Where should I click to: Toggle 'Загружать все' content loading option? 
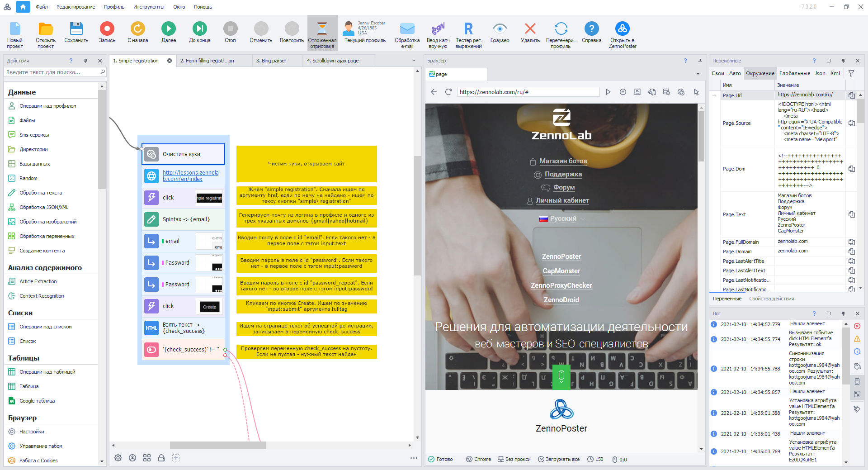point(559,459)
